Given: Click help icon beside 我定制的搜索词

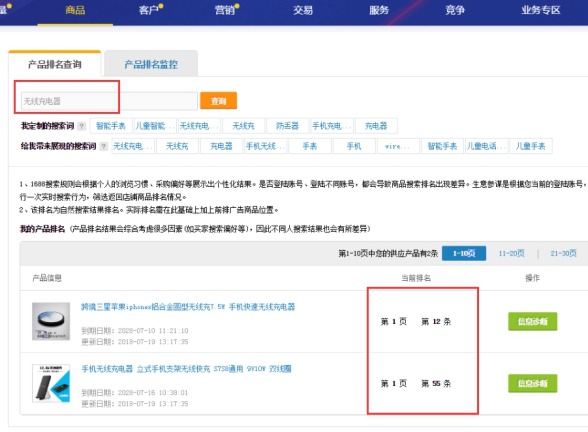Looking at the screenshot, I should tap(82, 126).
